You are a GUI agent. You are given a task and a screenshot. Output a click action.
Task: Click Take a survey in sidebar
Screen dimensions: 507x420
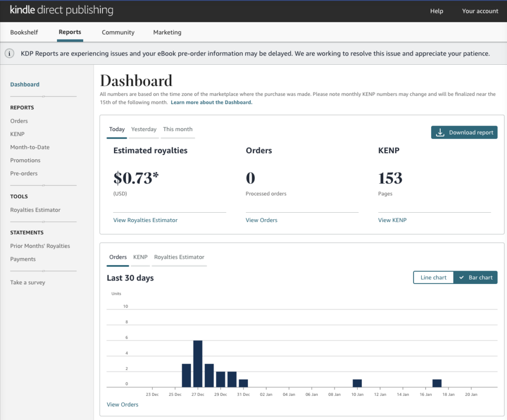point(27,282)
